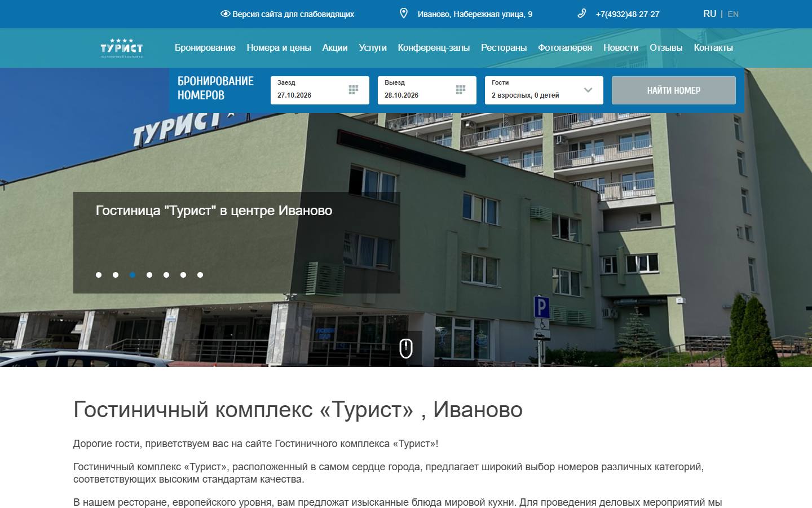
Task: Click the location pin icon
Action: coord(404,14)
